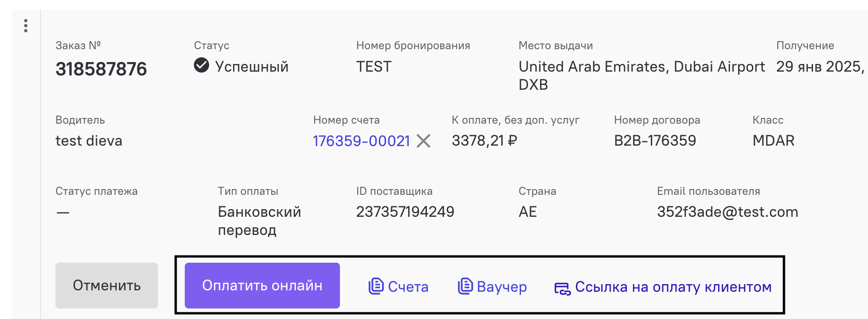868x319 pixels.
Task: Click driver name test dieva
Action: pos(89,141)
